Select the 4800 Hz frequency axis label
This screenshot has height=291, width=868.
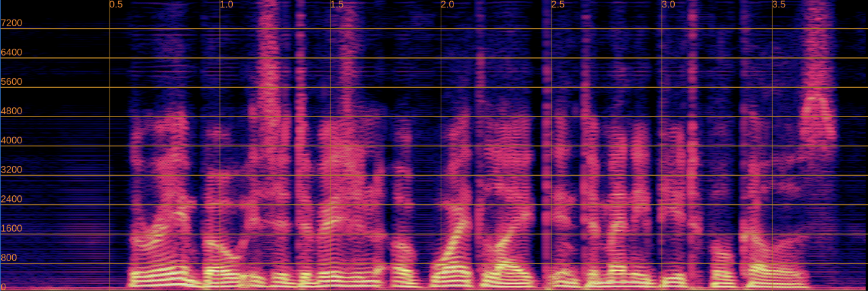(x=12, y=111)
